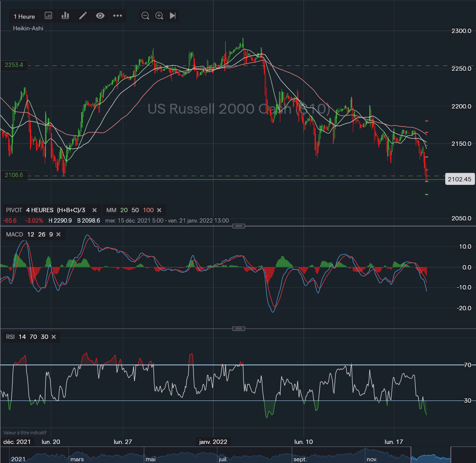Image resolution: width=476 pixels, height=463 pixels.
Task: Click the 2253.4 pivot level label
Action: point(14,65)
